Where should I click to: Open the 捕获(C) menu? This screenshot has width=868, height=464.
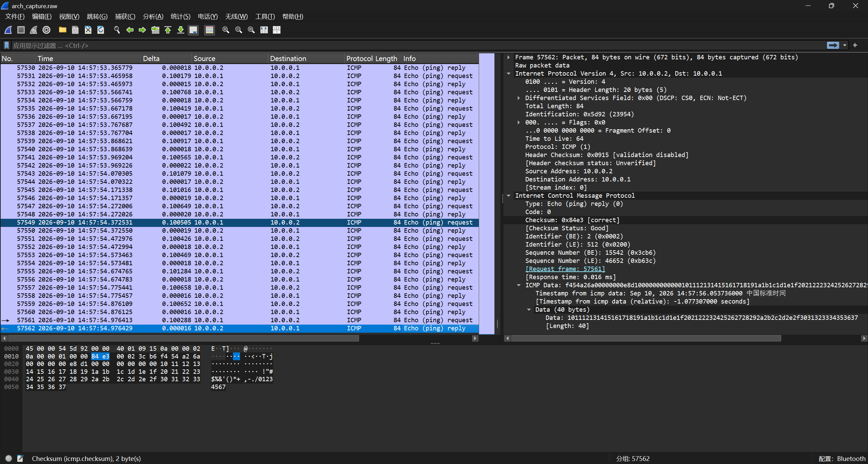point(125,16)
